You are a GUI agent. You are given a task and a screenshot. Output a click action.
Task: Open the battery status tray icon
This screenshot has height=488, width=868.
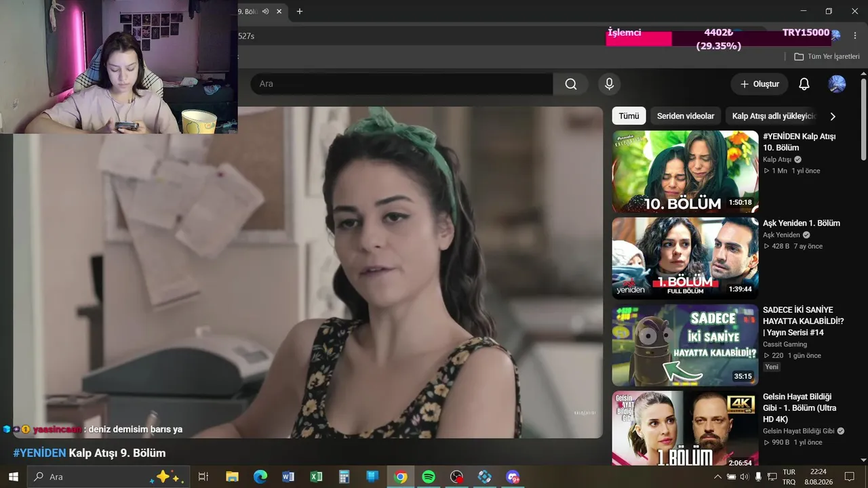[x=732, y=476]
